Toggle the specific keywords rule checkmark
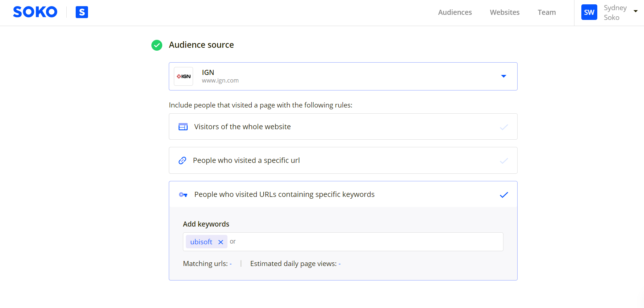Image resolution: width=644 pixels, height=308 pixels. (504, 195)
